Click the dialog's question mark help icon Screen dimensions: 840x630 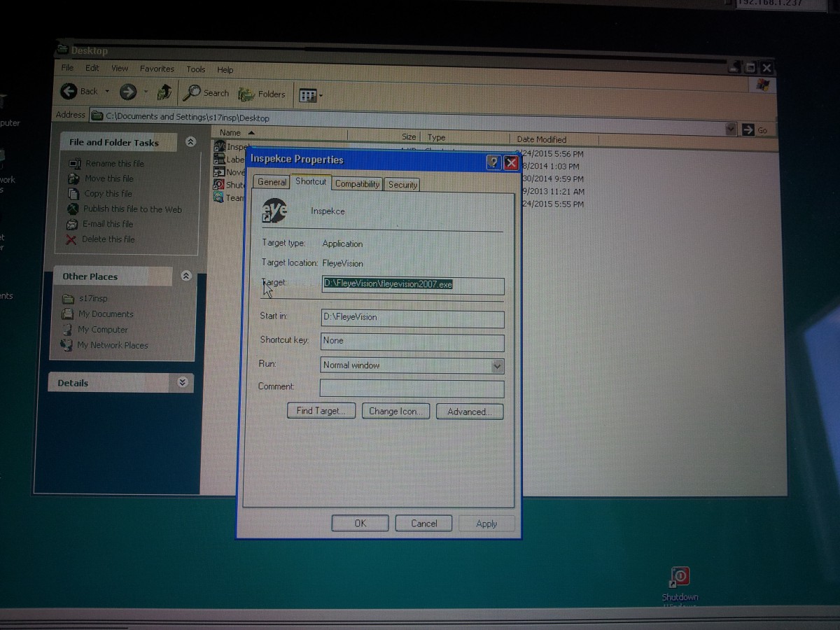coord(493,162)
